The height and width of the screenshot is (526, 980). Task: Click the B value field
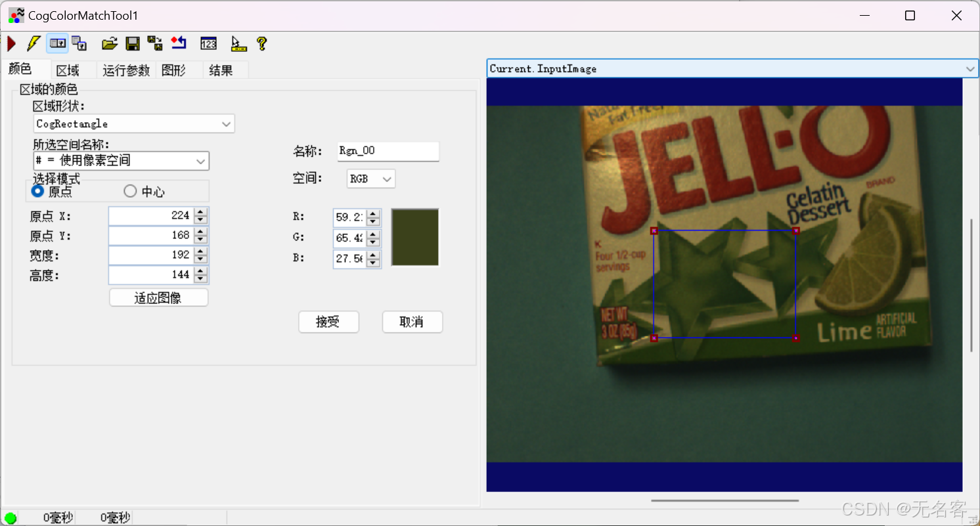[x=349, y=259]
